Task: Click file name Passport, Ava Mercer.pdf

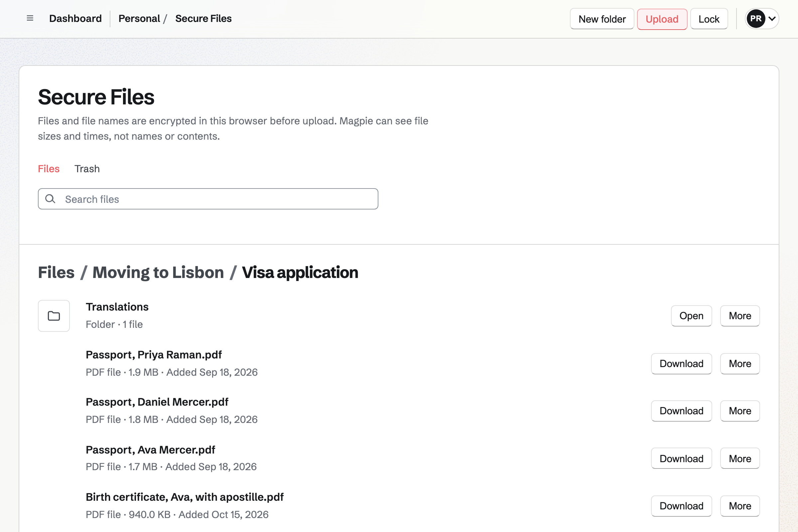Action: tap(150, 450)
